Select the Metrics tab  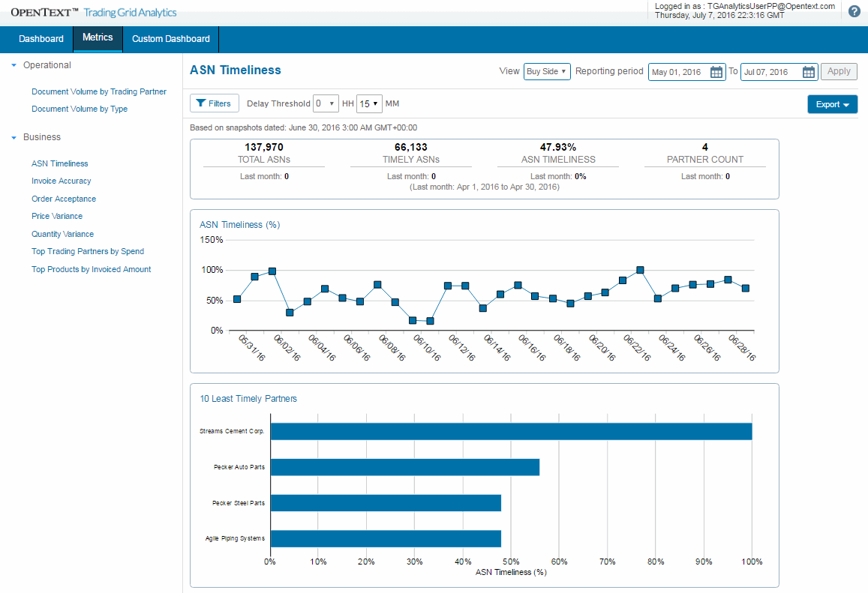[x=98, y=37]
